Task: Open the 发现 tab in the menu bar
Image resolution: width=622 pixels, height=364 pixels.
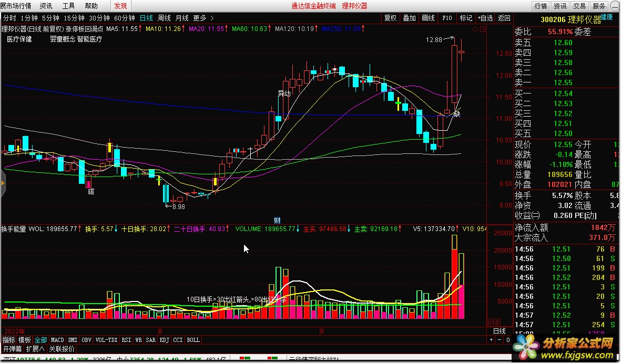Action: [x=120, y=6]
